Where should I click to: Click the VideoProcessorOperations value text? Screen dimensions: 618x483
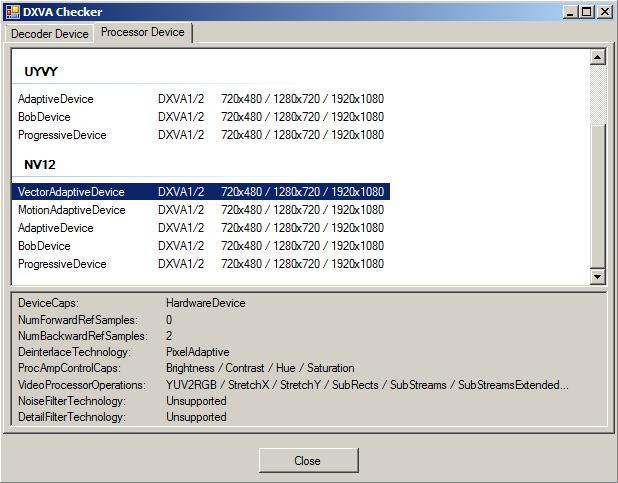pos(366,385)
